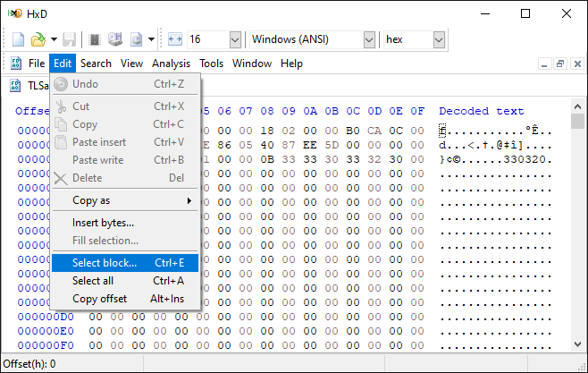Screen dimensions: 588x373
Task: Click Insert bytes... menu entry
Action: point(103,223)
